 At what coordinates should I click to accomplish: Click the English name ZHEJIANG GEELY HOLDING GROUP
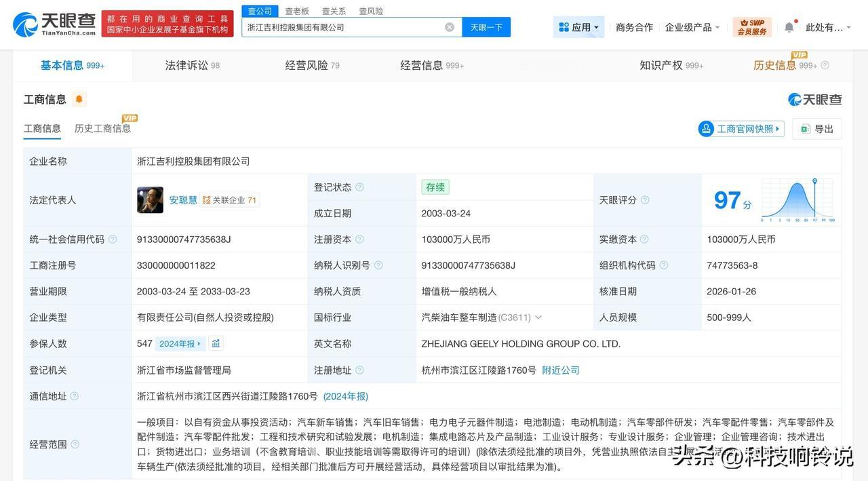(521, 344)
